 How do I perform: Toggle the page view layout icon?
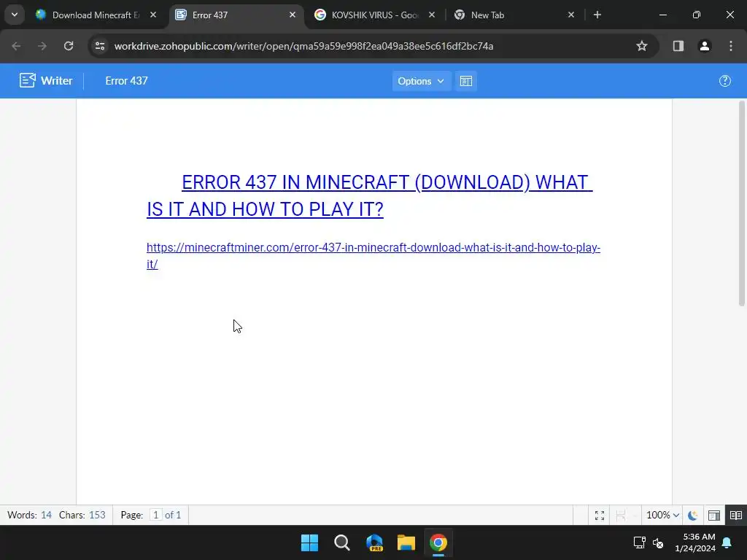pyautogui.click(x=713, y=516)
